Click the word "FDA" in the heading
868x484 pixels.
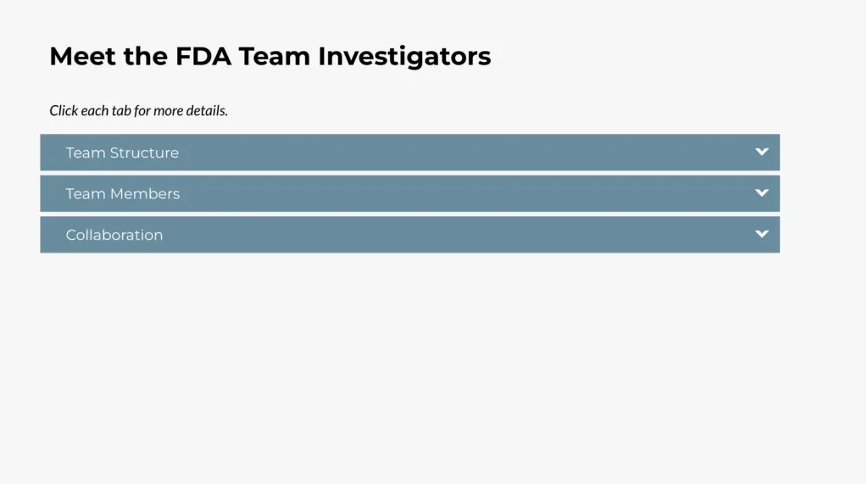[x=203, y=56]
